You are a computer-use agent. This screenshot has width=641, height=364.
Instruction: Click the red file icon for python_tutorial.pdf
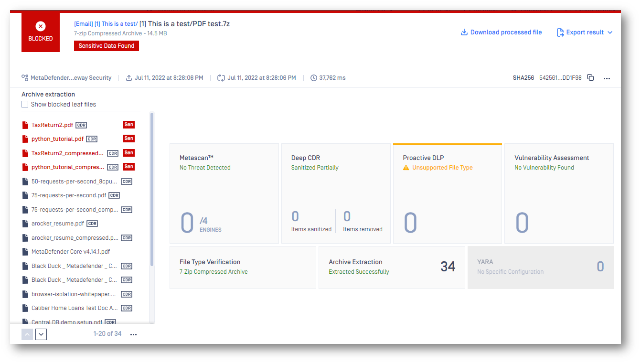[25, 139]
